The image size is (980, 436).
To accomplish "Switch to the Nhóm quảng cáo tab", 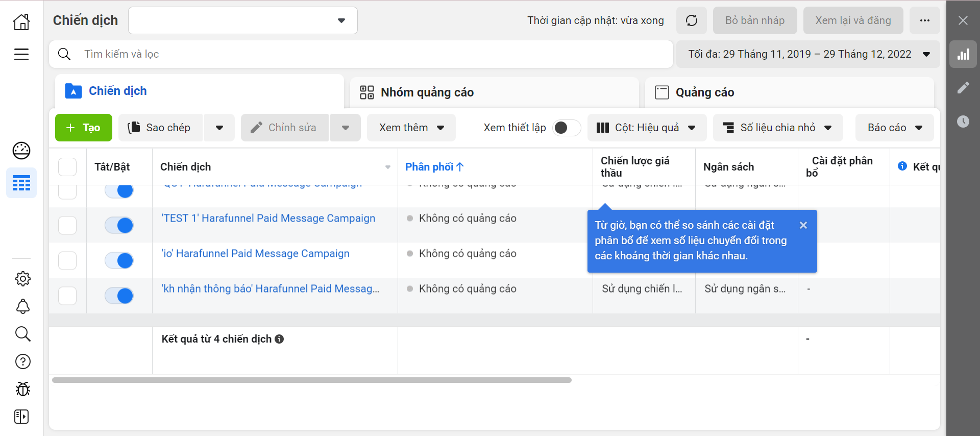I will [x=427, y=92].
